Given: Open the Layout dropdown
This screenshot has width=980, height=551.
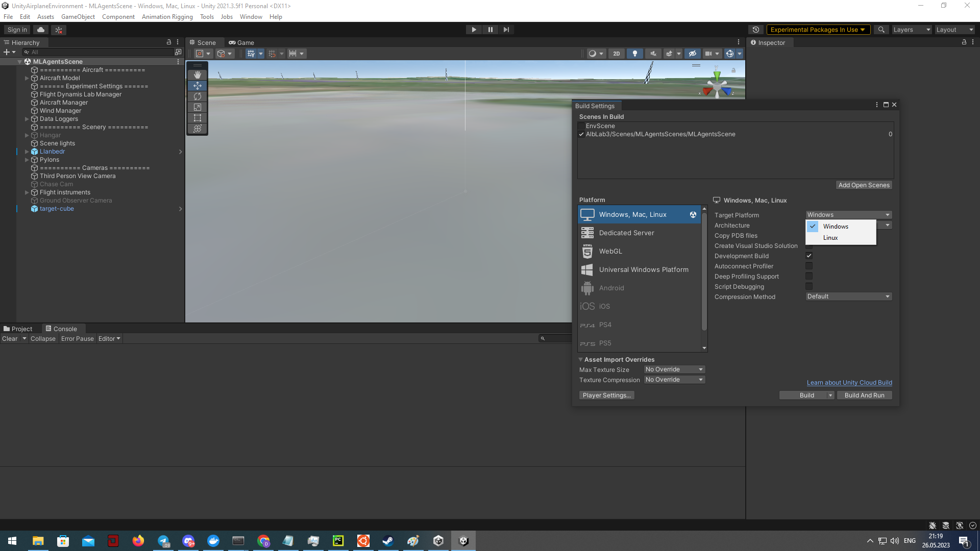Looking at the screenshot, I should tap(954, 30).
